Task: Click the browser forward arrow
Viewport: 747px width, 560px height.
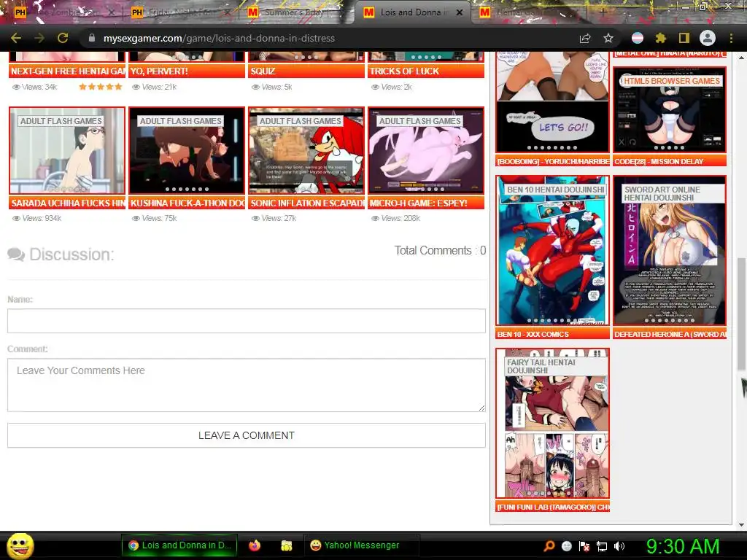Action: pyautogui.click(x=39, y=38)
